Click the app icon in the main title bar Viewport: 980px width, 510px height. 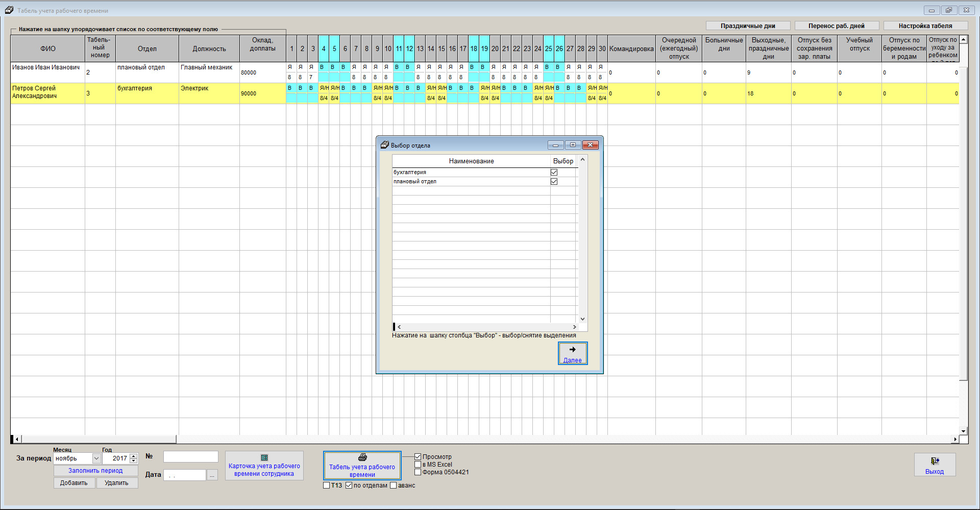pyautogui.click(x=9, y=10)
